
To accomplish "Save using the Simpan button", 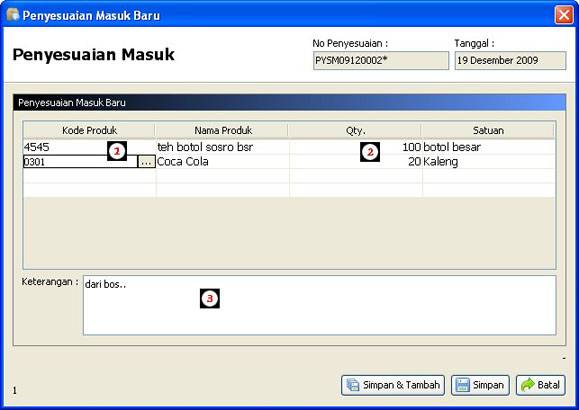I will (x=480, y=385).
